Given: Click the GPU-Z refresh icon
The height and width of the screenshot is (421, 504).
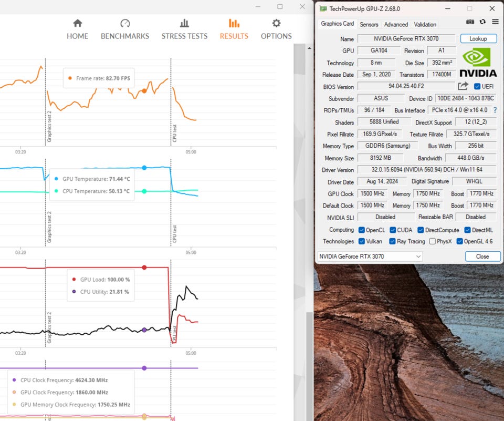Looking at the screenshot, I should pyautogui.click(x=482, y=22).
